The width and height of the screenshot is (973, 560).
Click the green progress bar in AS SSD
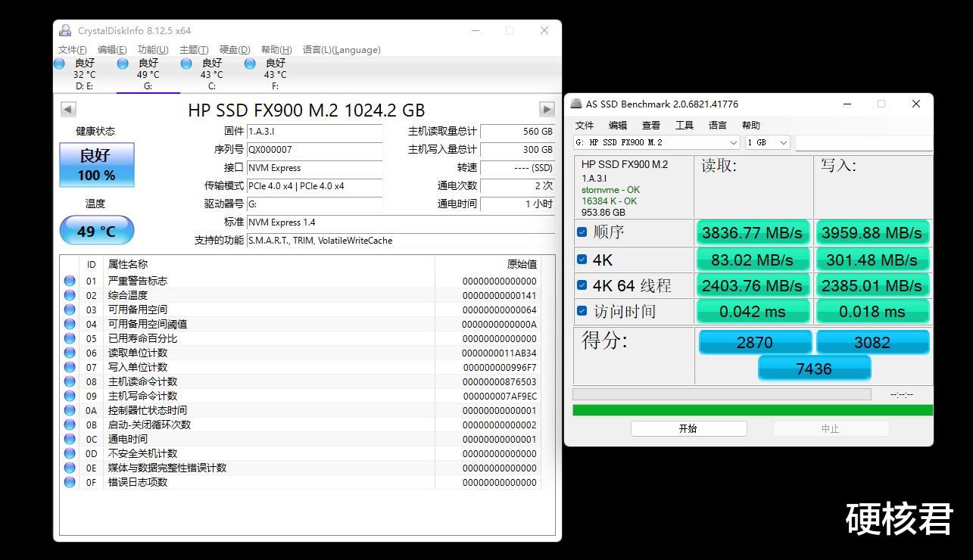(x=753, y=409)
